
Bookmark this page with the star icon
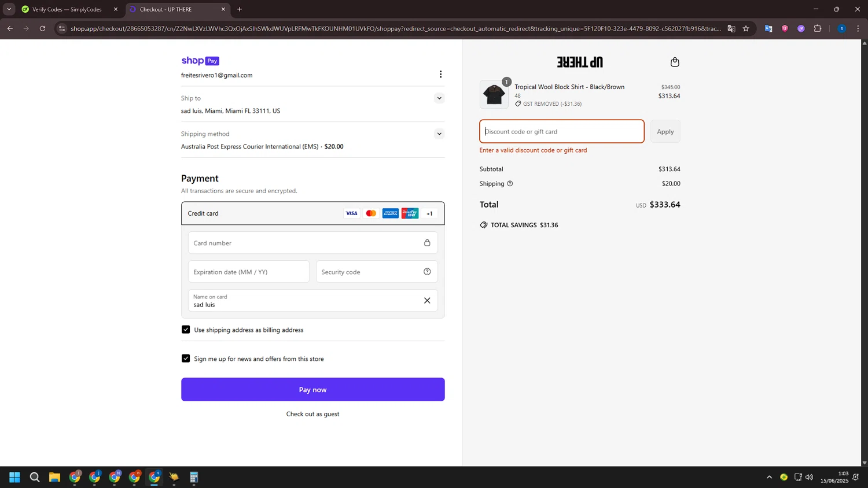[x=746, y=28]
